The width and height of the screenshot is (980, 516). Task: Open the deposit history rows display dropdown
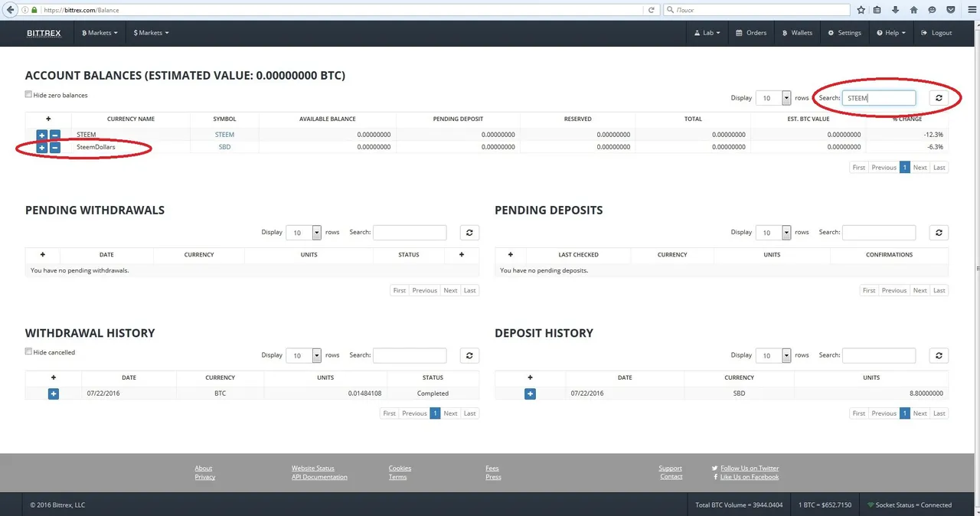click(x=773, y=355)
